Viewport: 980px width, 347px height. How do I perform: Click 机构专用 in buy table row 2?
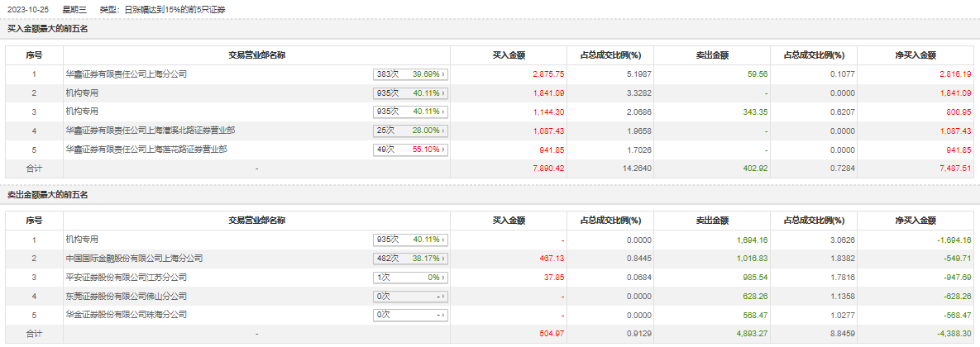(82, 93)
